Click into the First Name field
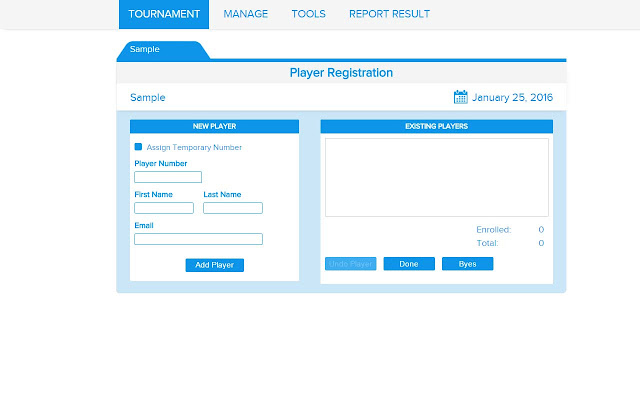This screenshot has height=400, width=640. tap(164, 208)
